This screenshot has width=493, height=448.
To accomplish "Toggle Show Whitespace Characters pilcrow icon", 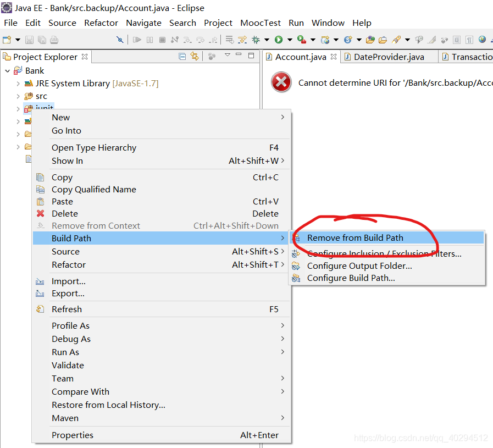I will (469, 40).
